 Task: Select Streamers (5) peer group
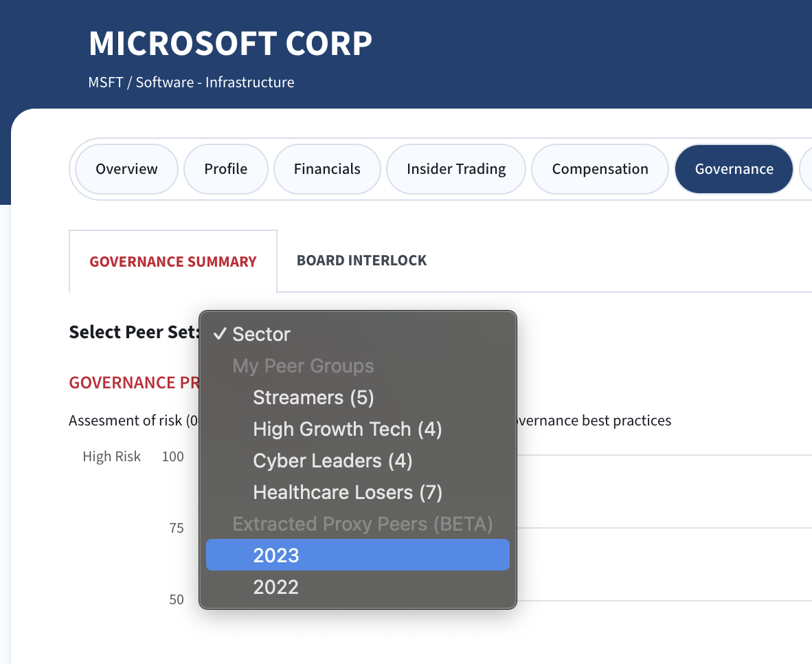pyautogui.click(x=313, y=397)
